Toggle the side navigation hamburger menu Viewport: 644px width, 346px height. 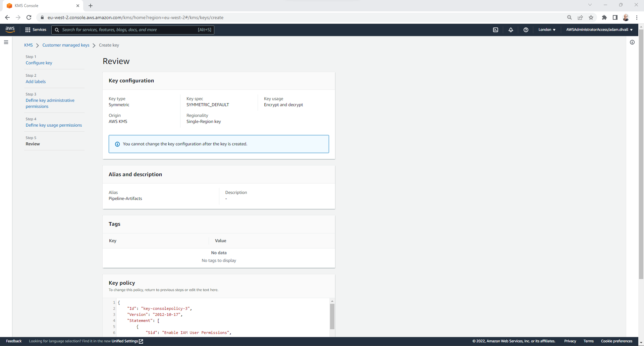click(6, 42)
